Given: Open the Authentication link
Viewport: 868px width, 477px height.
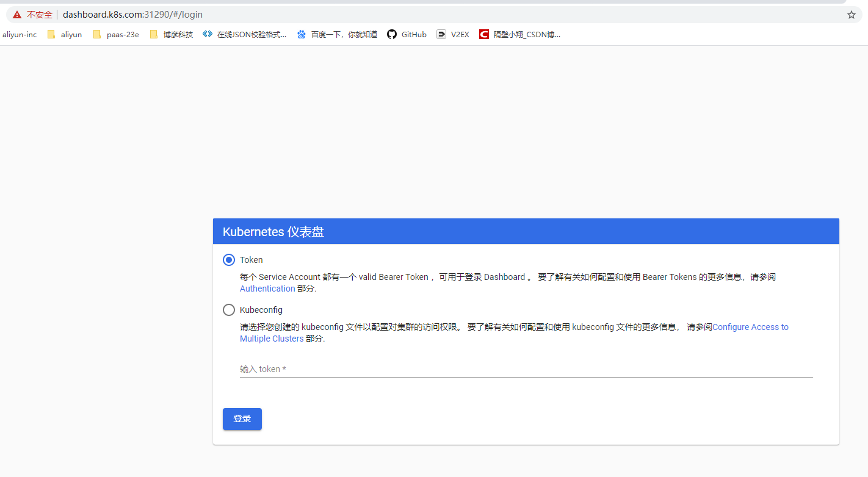Looking at the screenshot, I should point(267,289).
